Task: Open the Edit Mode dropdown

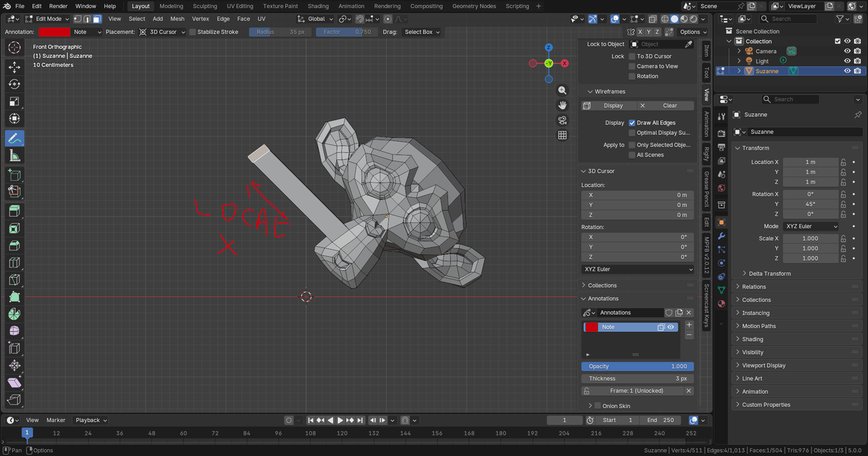Action: (47, 19)
